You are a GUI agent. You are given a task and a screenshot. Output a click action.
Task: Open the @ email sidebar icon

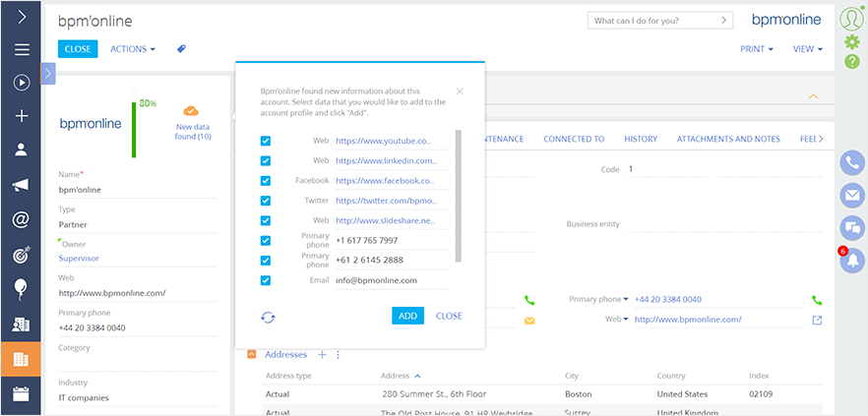pyautogui.click(x=21, y=220)
